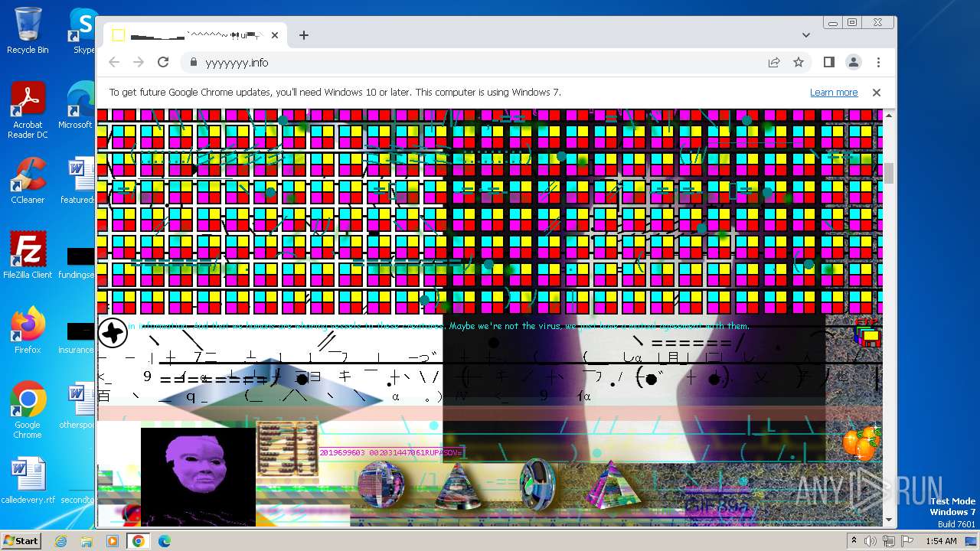This screenshot has height=551, width=980.
Task: Open File Explorer from taskbar
Action: 87,541
